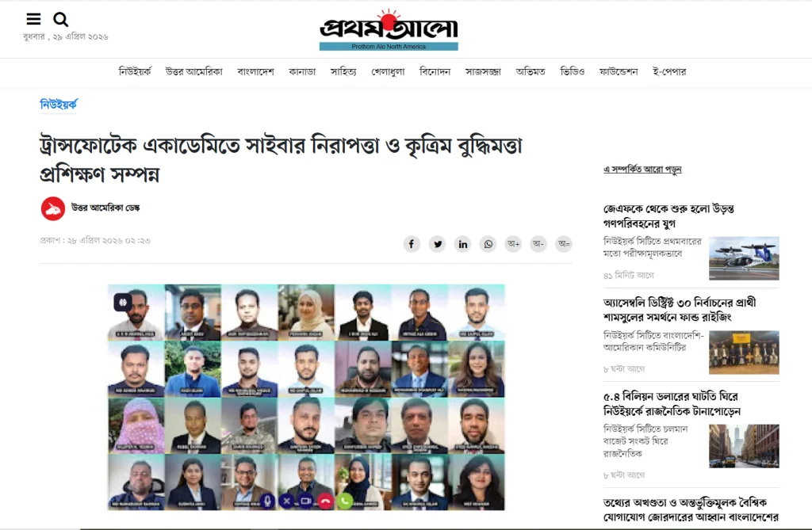
Task: Increase font size with অ+ button
Action: (513, 244)
